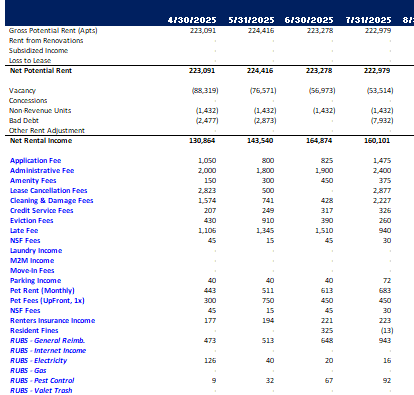The height and width of the screenshot is (395, 414).
Task: Select RUBS Electricity value 126
Action: [210, 361]
